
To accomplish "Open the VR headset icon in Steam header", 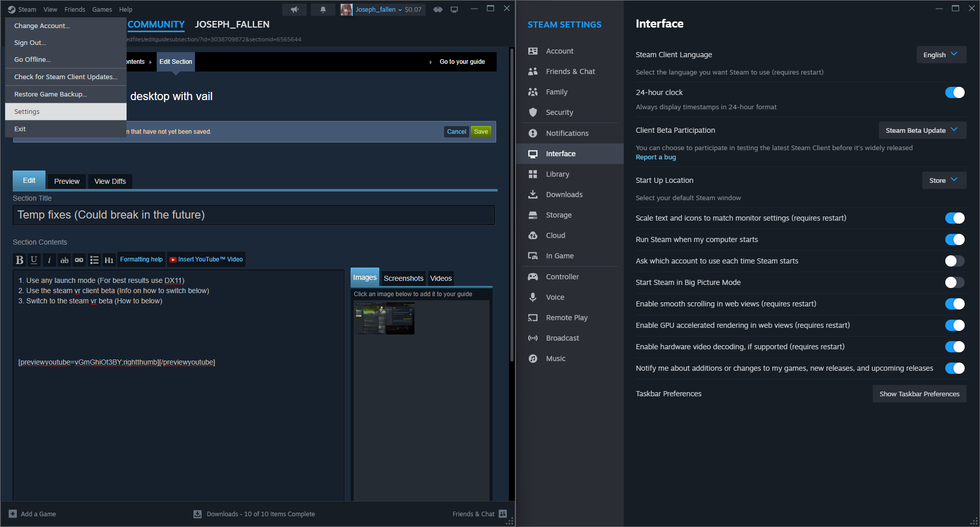I will (438, 9).
